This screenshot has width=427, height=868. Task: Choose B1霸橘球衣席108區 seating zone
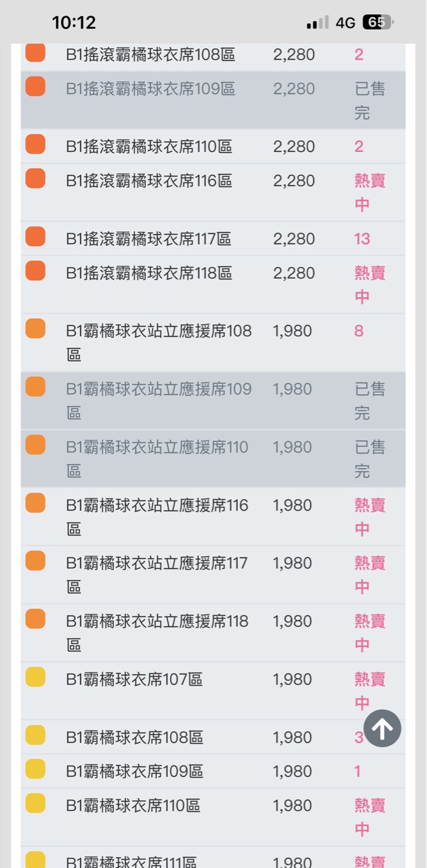(135, 737)
